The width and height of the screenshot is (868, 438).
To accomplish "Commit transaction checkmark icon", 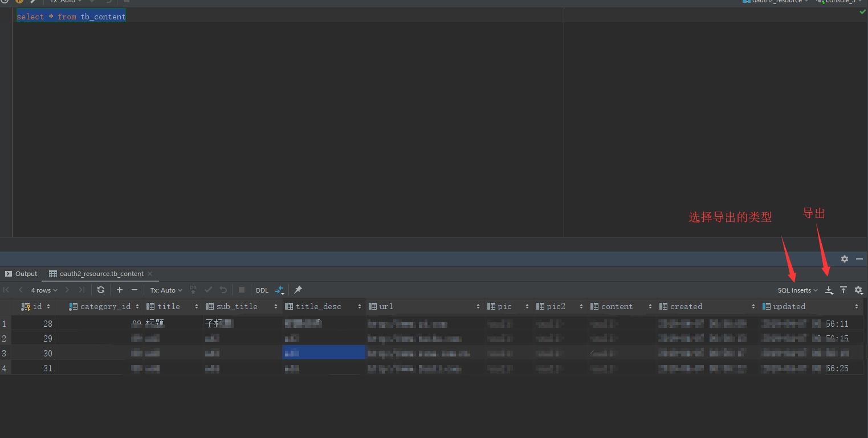I will click(x=209, y=290).
